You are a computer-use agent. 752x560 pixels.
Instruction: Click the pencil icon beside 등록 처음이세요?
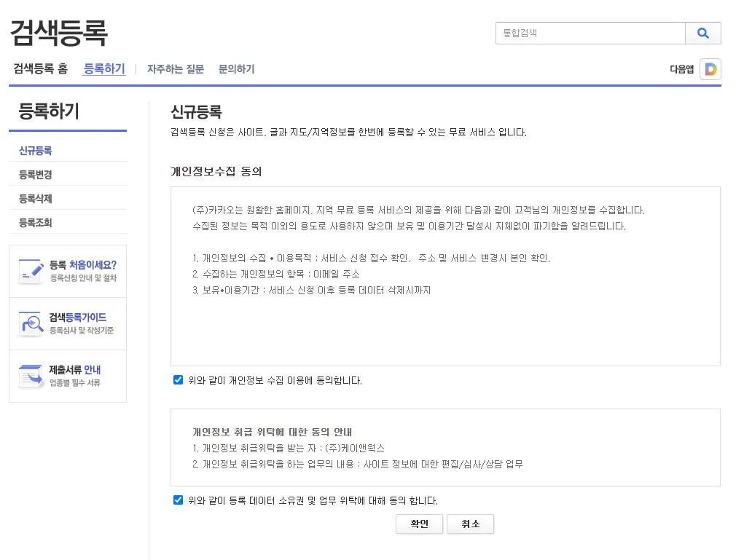30,269
